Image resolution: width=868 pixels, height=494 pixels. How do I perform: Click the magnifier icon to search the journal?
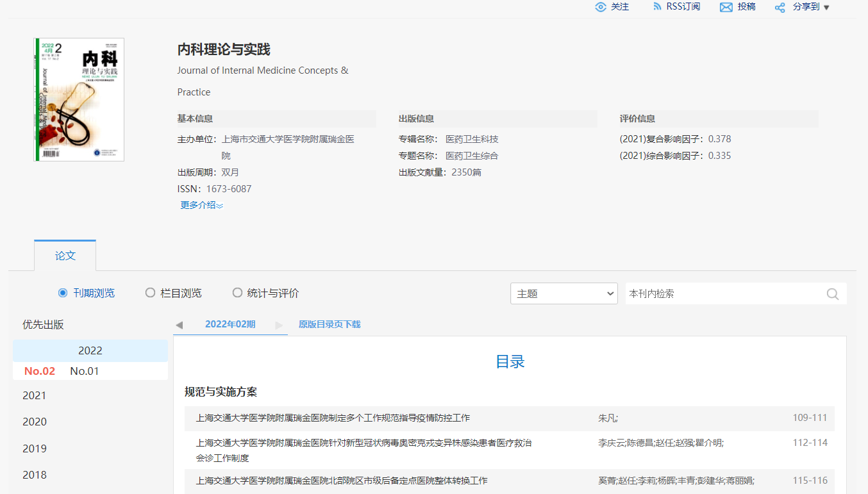point(832,293)
